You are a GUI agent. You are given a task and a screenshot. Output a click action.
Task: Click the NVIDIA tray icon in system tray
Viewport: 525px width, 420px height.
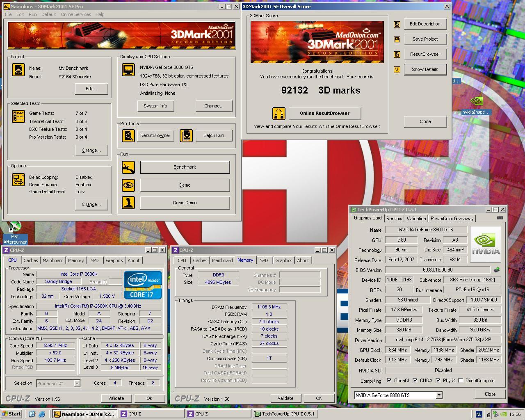[504, 414]
